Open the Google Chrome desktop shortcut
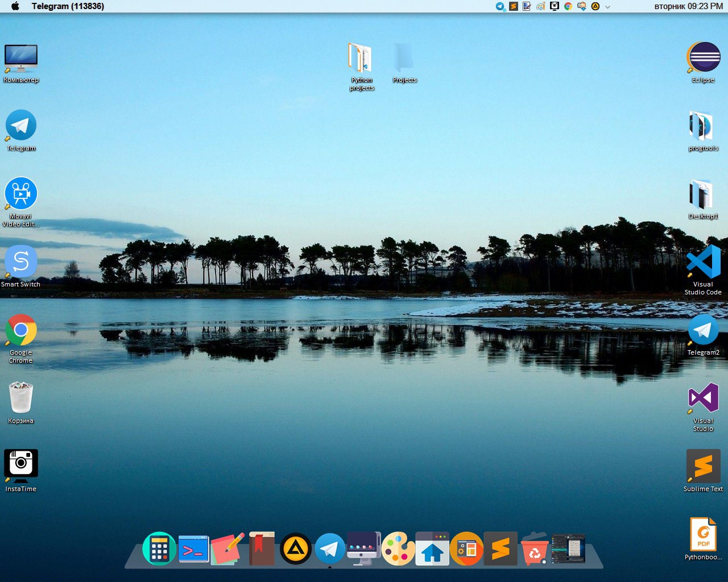728x582 pixels. [21, 339]
